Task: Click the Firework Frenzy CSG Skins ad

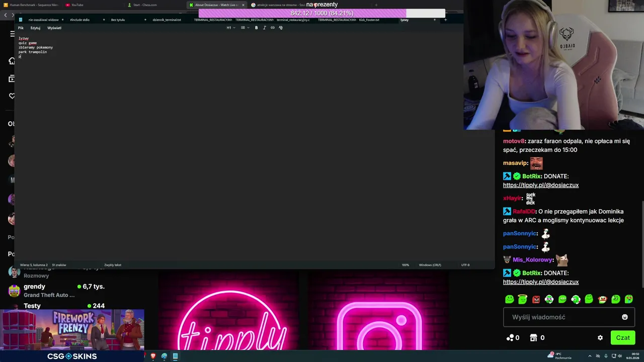Action: (x=72, y=336)
